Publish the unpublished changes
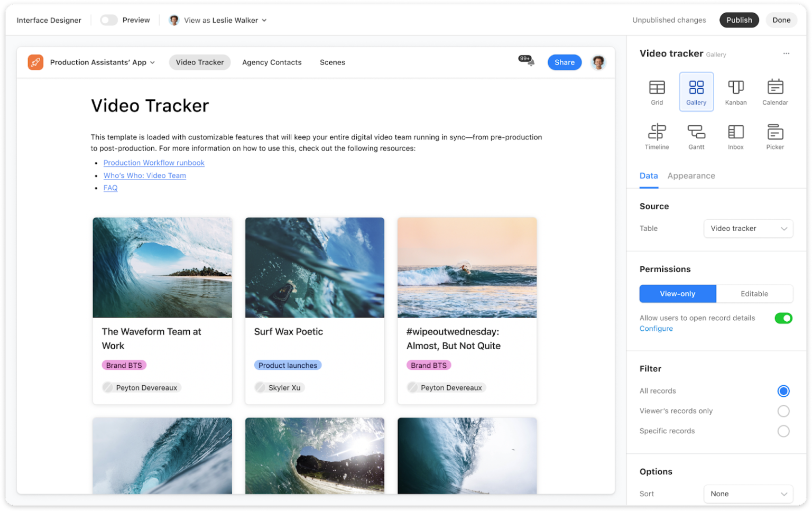The image size is (812, 512). coord(739,20)
